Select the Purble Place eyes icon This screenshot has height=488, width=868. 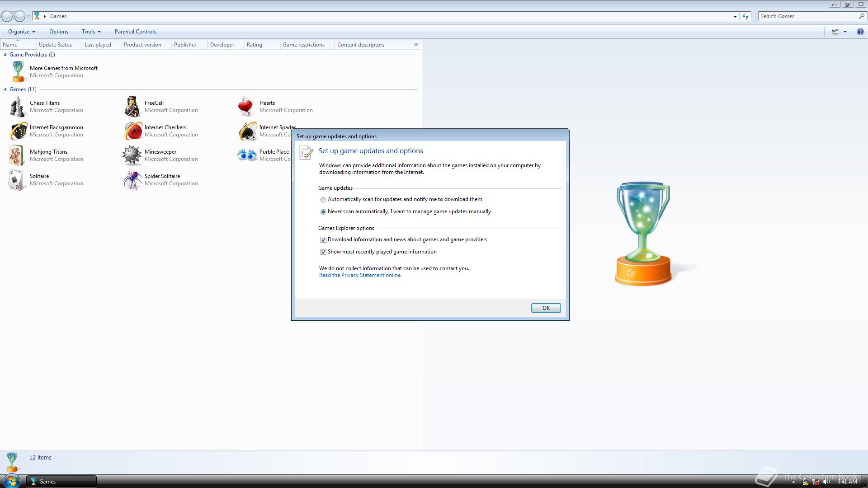coord(247,155)
